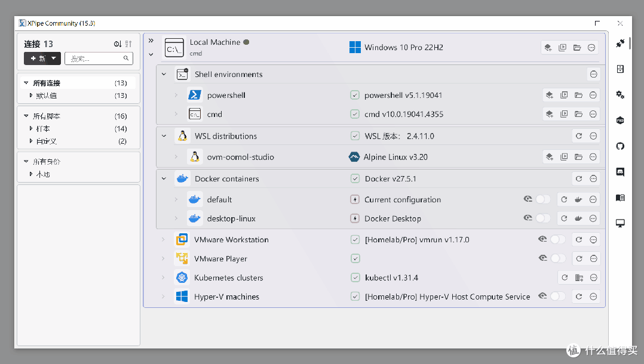
Task: Toggle Hyper-V machines switch
Action: click(x=558, y=297)
